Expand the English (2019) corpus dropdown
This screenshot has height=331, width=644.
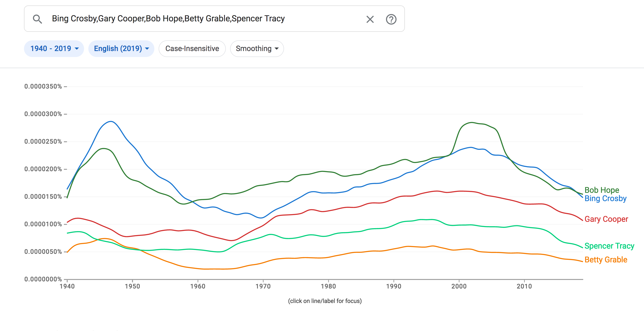tap(121, 48)
